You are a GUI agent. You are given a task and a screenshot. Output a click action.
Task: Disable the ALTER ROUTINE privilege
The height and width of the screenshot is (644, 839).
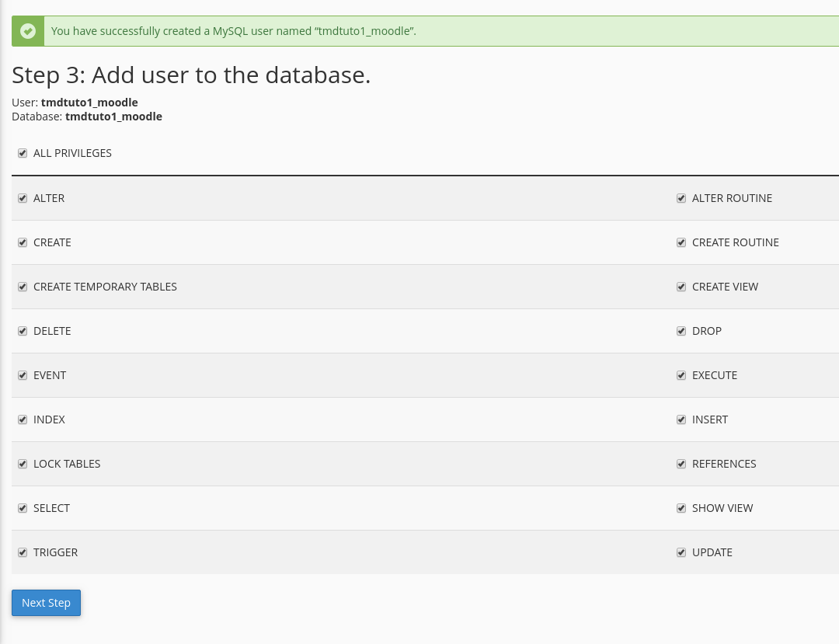681,198
